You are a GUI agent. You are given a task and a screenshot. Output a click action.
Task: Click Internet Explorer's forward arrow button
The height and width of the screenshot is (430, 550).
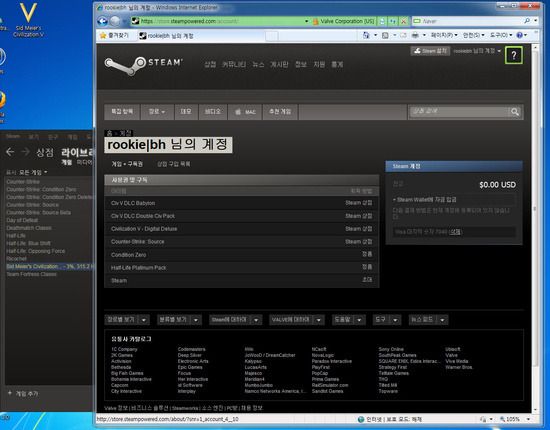tap(115, 21)
